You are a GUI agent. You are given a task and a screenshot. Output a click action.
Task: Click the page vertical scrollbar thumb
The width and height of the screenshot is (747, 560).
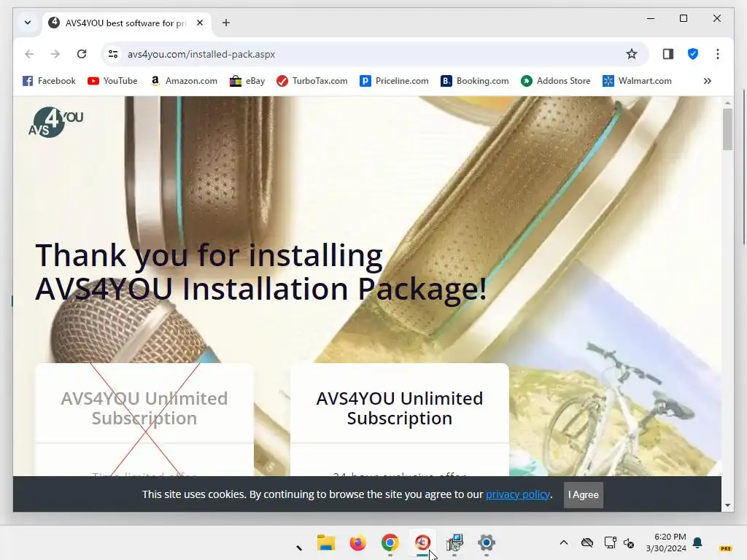click(x=727, y=129)
